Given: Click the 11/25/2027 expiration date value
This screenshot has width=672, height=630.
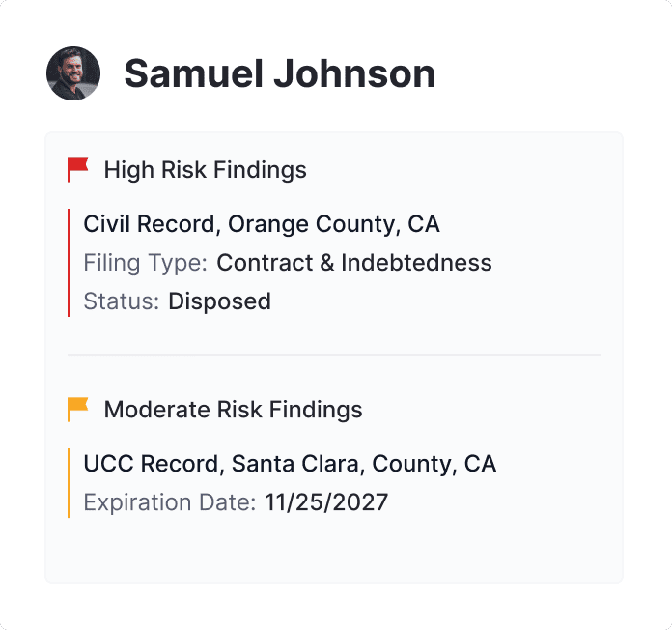Looking at the screenshot, I should click(325, 502).
